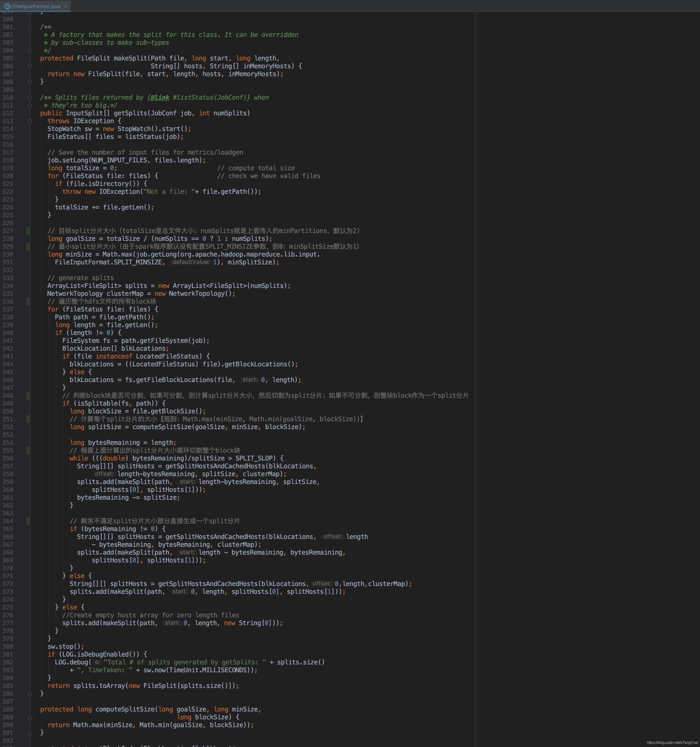Click the SPLIT_SLOP constant in while loop
Image resolution: width=700 pixels, height=747 pixels.
click(x=254, y=458)
